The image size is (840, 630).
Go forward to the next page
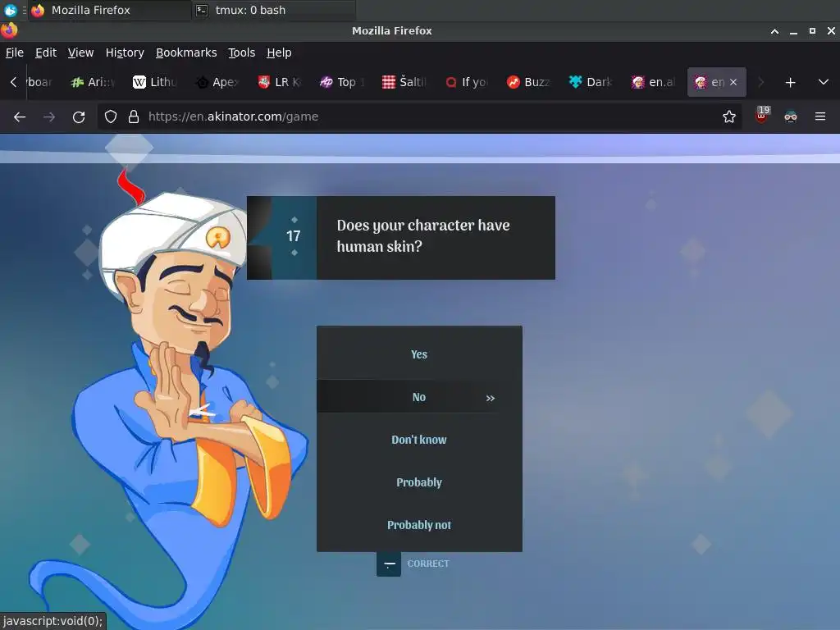tap(49, 116)
